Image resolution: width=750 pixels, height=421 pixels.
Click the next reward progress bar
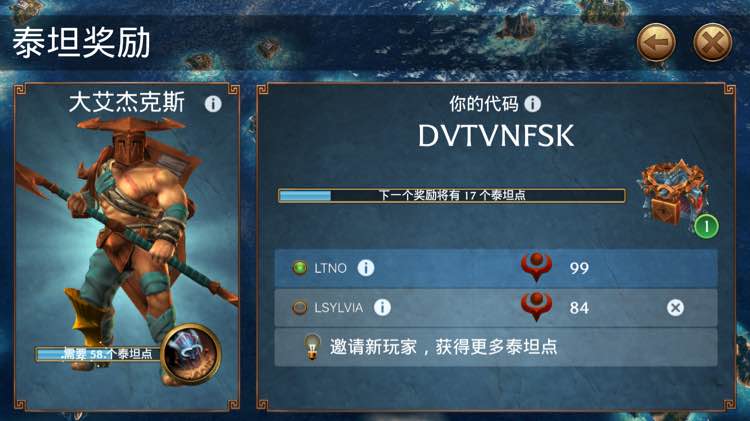tap(452, 195)
